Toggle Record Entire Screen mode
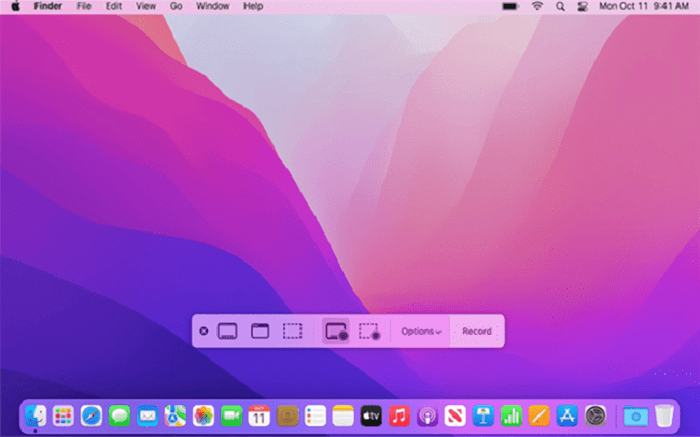The height and width of the screenshot is (437, 700). click(x=336, y=331)
